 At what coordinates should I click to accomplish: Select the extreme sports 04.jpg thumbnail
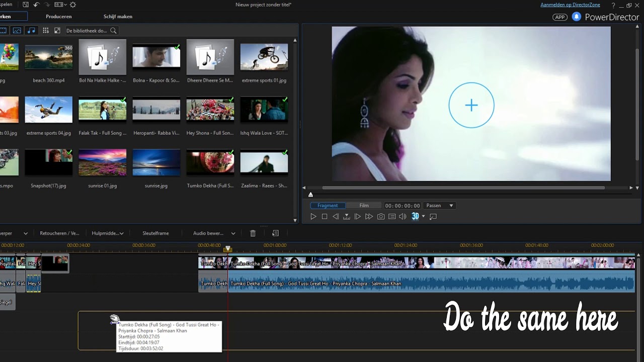coord(49,110)
